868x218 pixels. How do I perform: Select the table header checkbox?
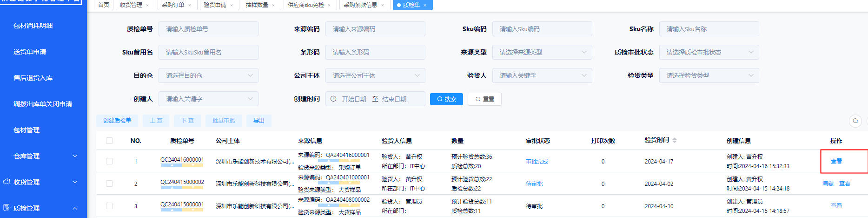pyautogui.click(x=109, y=141)
